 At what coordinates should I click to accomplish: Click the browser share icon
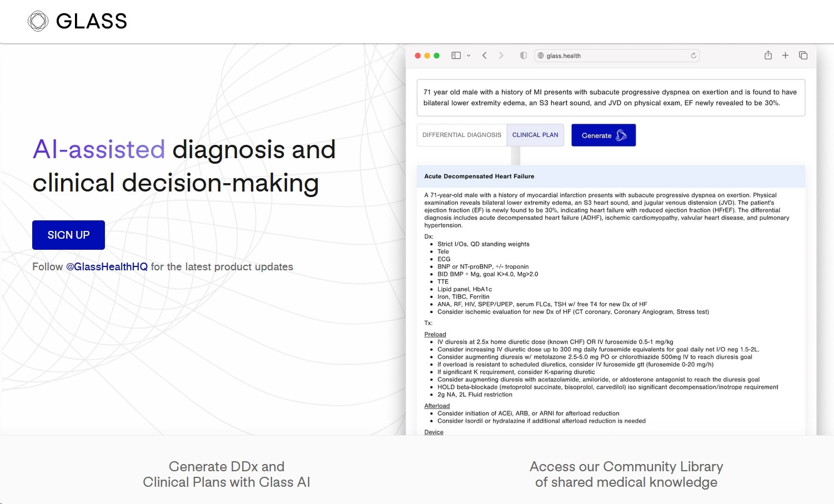tap(768, 55)
